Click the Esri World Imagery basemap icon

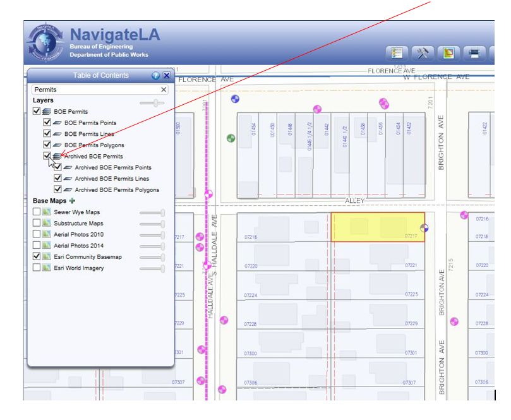coord(47,268)
